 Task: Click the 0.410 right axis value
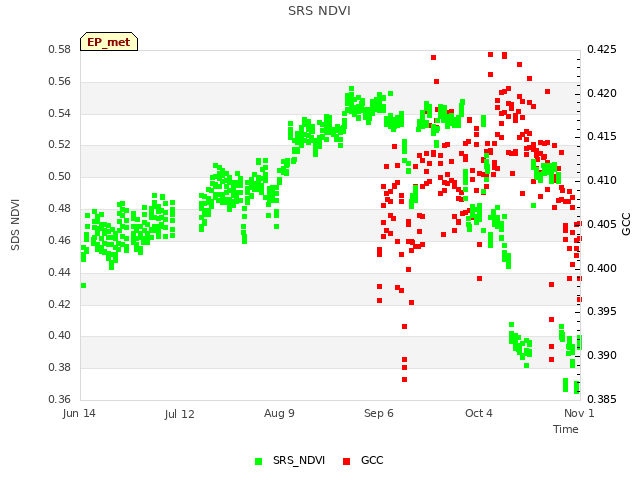point(602,180)
